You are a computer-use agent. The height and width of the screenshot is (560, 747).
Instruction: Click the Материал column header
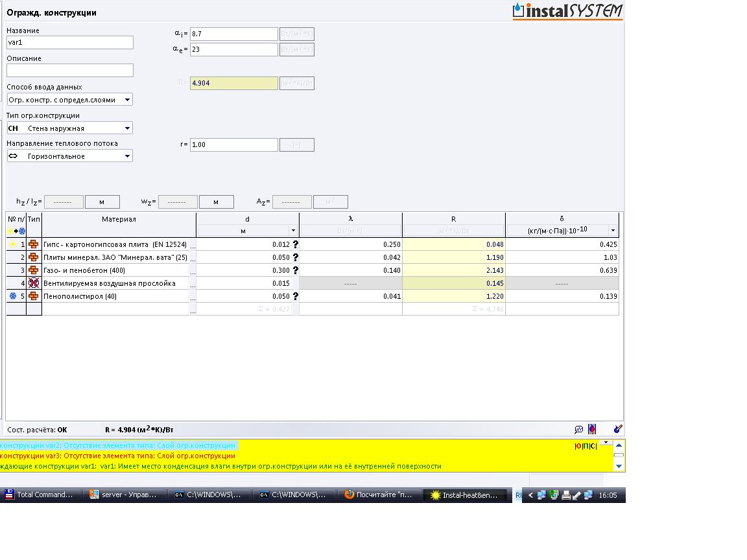(119, 225)
